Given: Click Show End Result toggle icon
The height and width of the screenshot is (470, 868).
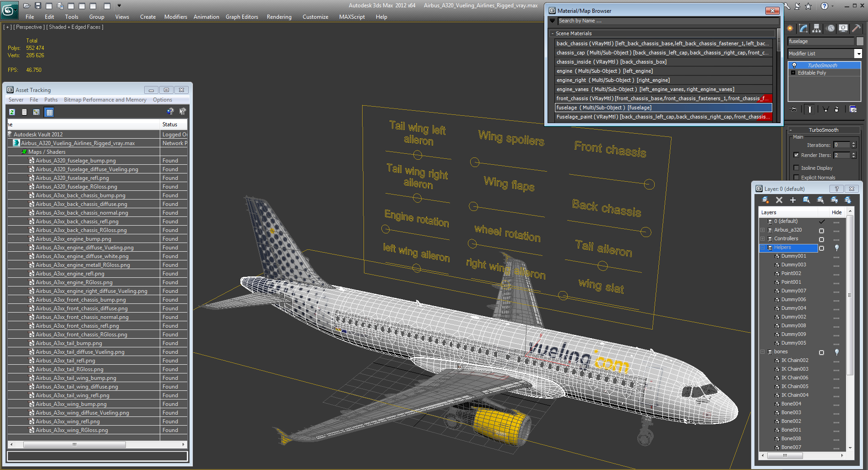Looking at the screenshot, I should [x=810, y=109].
